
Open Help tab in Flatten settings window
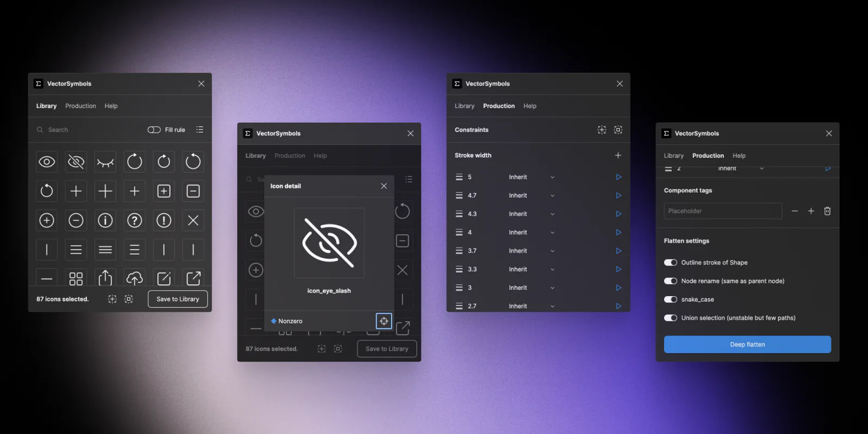click(739, 156)
